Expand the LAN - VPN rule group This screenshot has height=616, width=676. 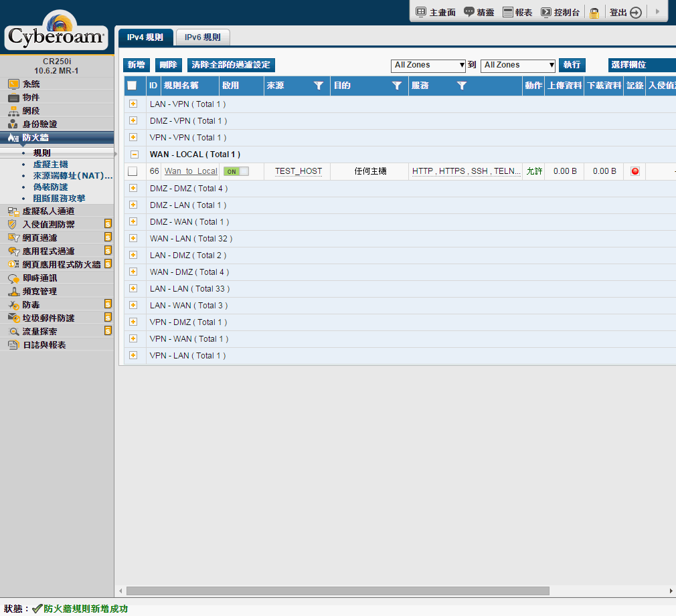[133, 104]
